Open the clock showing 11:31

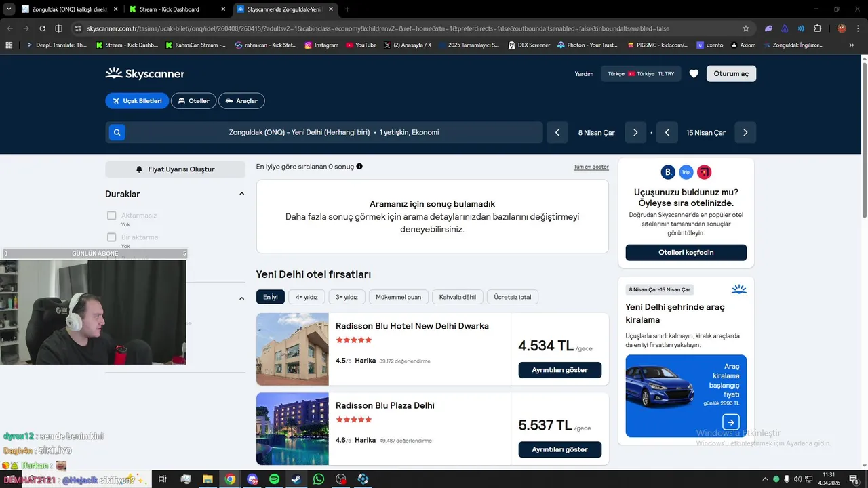(x=829, y=479)
